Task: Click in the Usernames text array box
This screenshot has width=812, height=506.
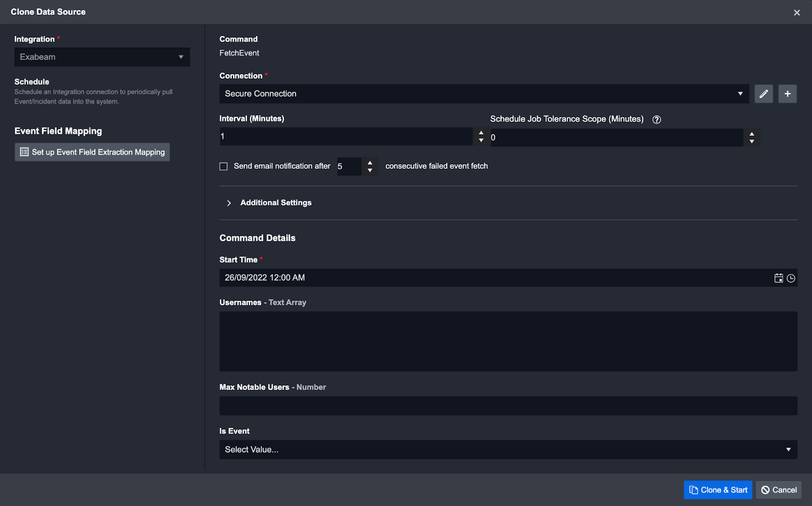Action: point(507,341)
